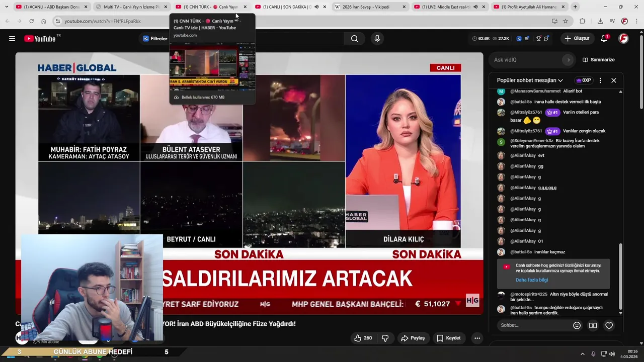
Task: Open taskbar volume speaker icon
Action: 612,354
